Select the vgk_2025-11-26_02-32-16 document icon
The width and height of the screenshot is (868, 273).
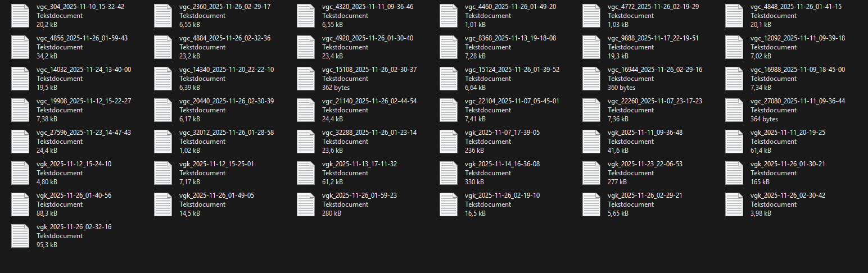(x=20, y=236)
